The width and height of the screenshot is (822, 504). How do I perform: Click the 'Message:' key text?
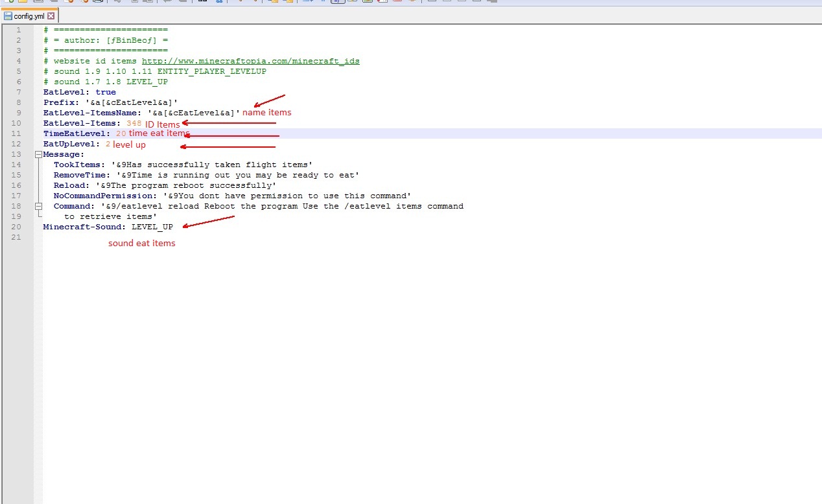[x=64, y=154]
